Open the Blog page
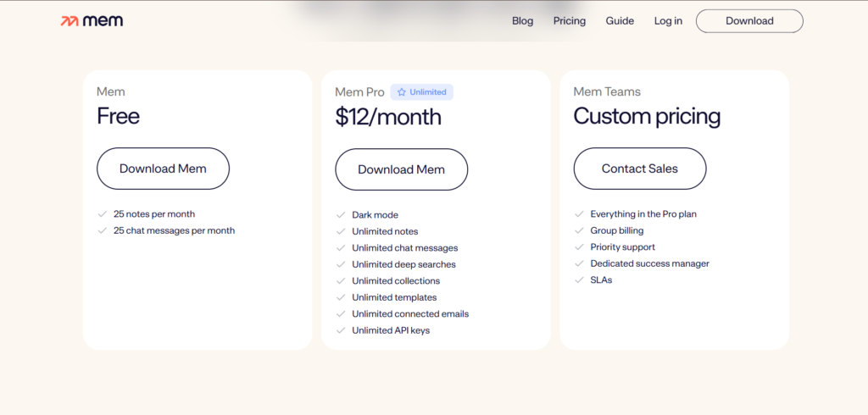The height and width of the screenshot is (415, 868). coord(522,21)
